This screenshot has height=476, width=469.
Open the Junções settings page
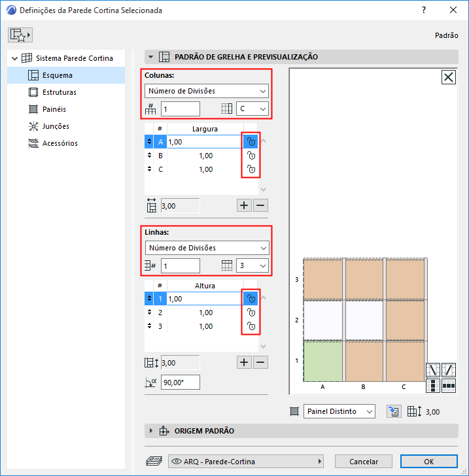pyautogui.click(x=56, y=126)
